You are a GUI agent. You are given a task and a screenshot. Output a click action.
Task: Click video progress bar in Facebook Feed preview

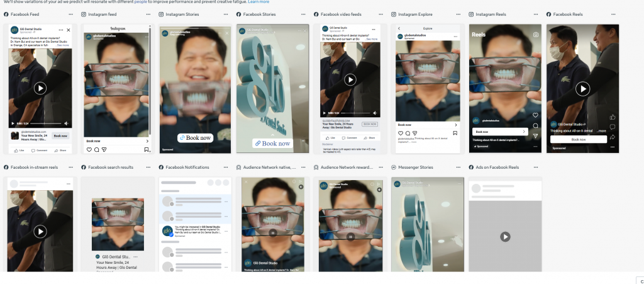44,123
